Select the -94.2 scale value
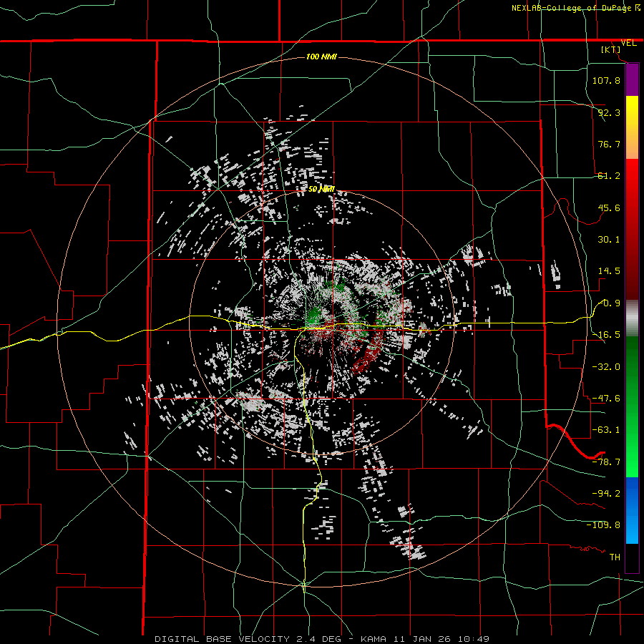644x644 pixels. point(606,493)
